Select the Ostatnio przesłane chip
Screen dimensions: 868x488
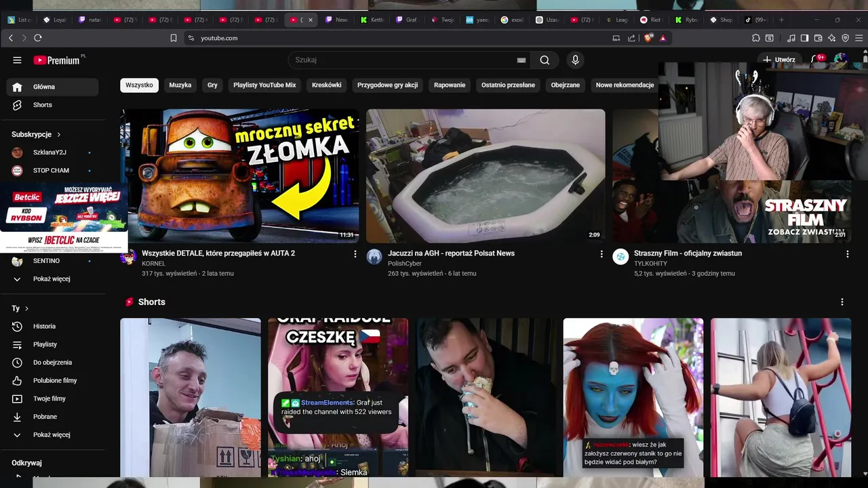pos(508,85)
